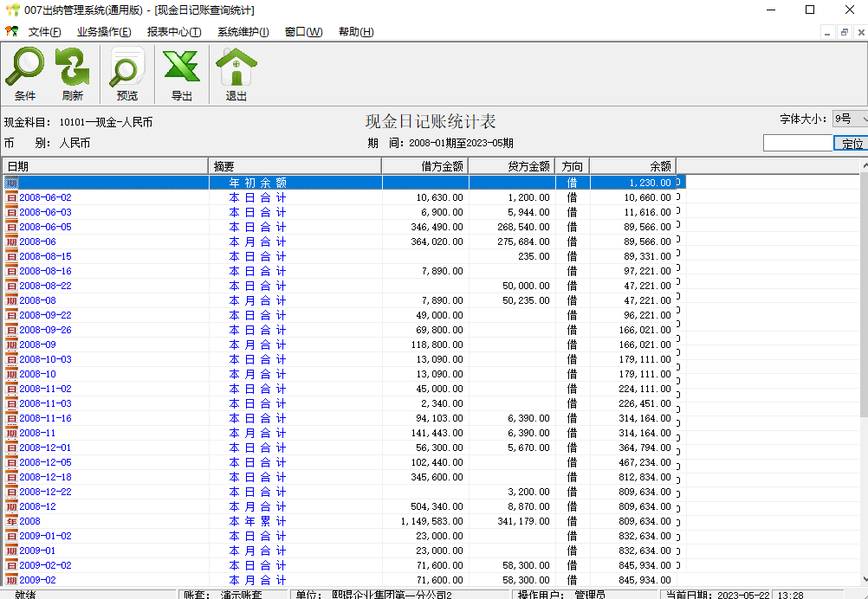Screen dimensions: 868x599
Task: Restore the inner child window
Action: tap(845, 33)
